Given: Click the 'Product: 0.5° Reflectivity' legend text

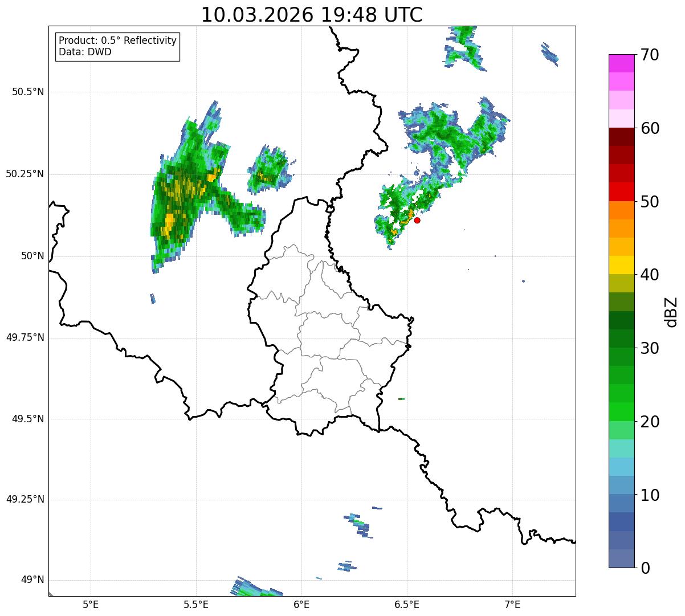Looking at the screenshot, I should 118,41.
